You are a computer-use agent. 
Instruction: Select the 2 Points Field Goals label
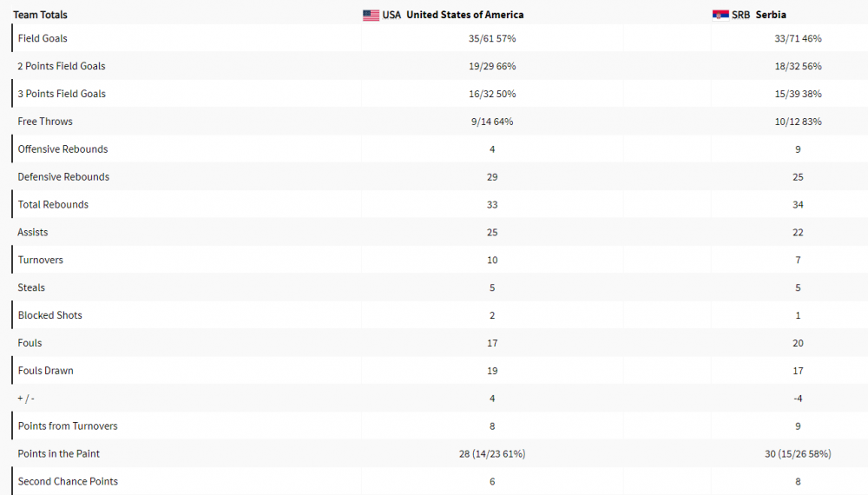pyautogui.click(x=62, y=66)
